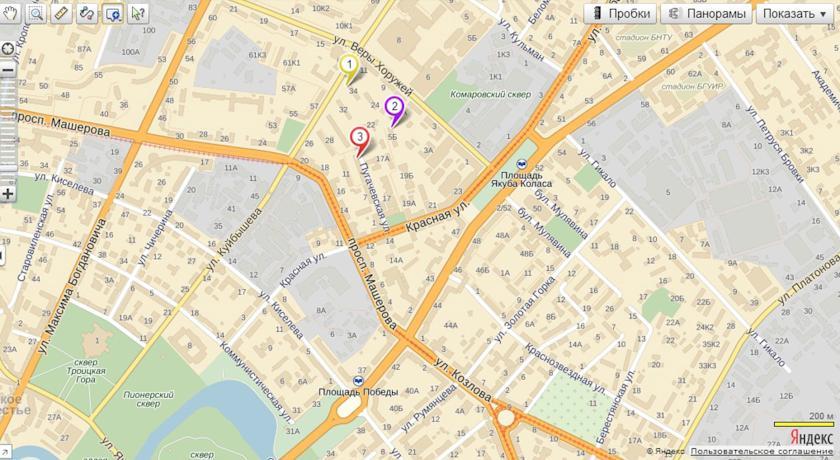Select the ruler distance measurement tool
The width and height of the screenshot is (840, 460).
coord(62,13)
